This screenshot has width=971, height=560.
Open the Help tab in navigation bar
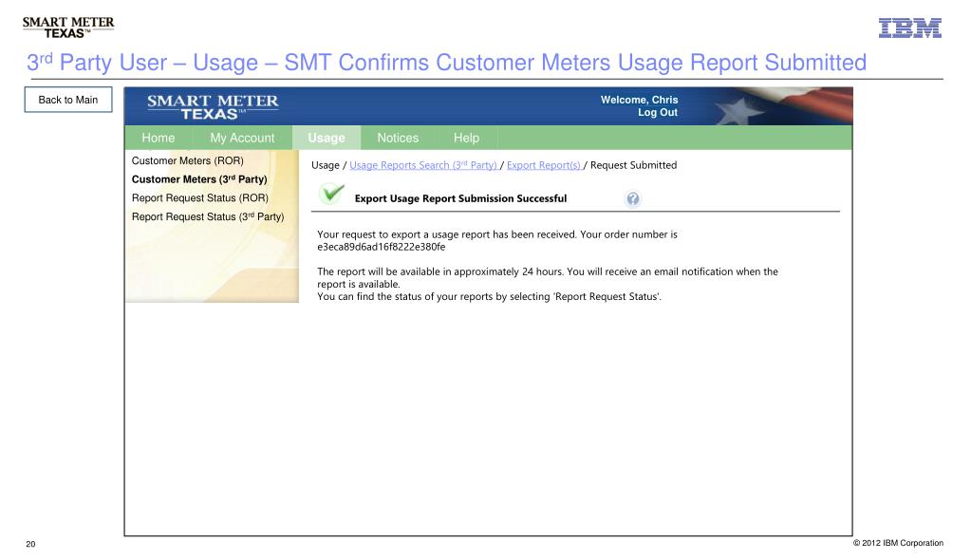click(466, 138)
